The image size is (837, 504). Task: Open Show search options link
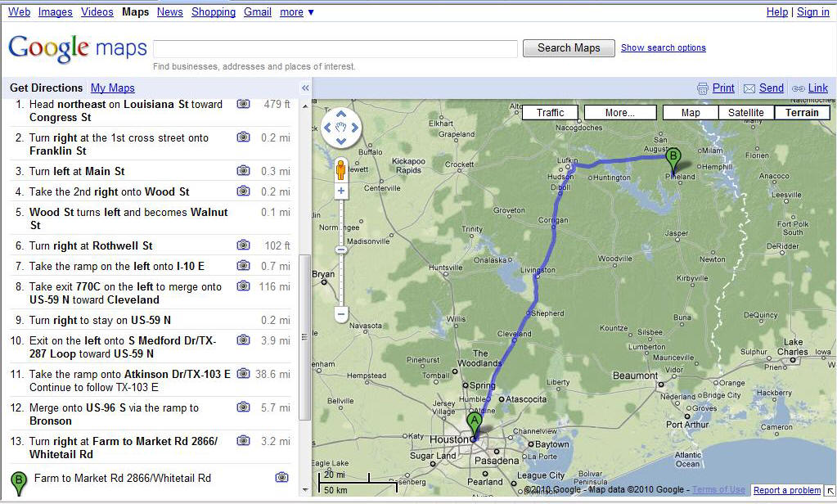(x=663, y=48)
